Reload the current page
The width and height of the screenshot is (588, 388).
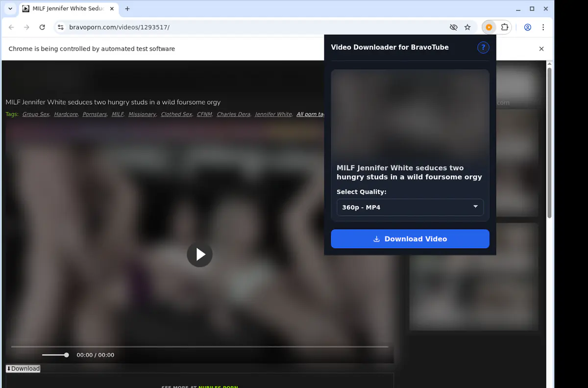pos(42,27)
